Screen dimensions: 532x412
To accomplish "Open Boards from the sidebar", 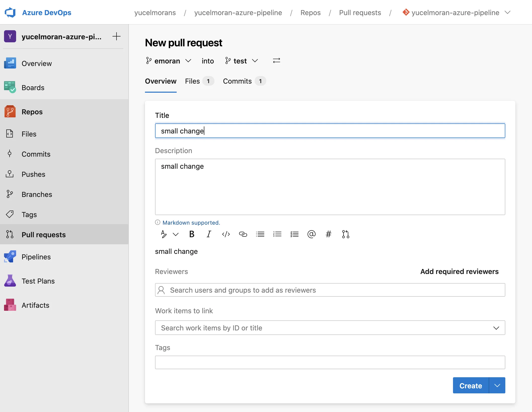I will 33,87.
